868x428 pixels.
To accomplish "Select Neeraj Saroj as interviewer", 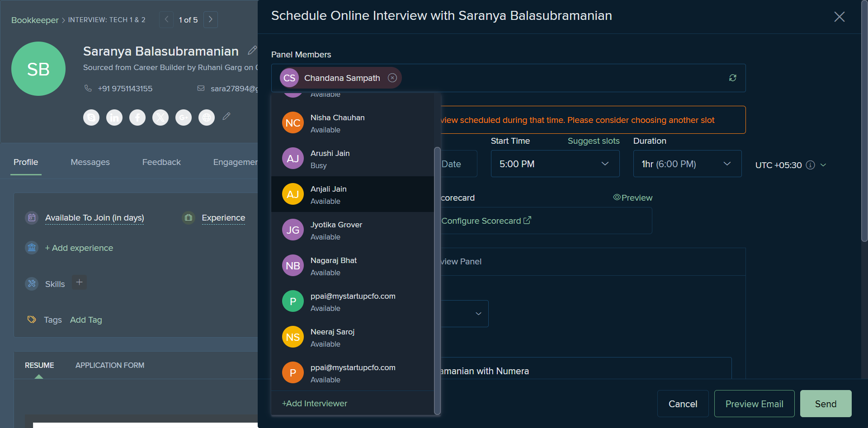I will [353, 337].
